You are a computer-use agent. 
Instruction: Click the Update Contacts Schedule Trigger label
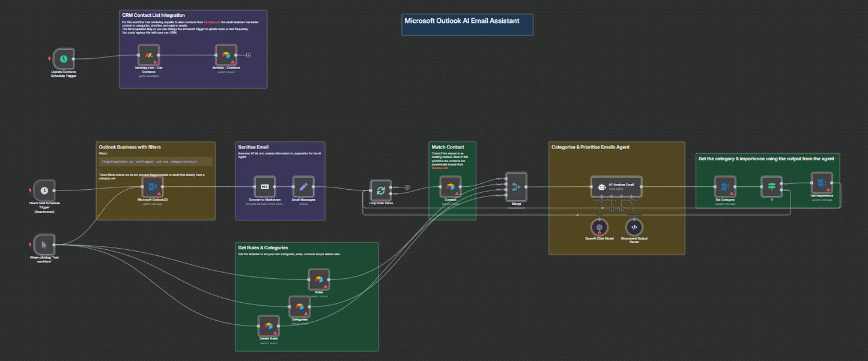[64, 74]
